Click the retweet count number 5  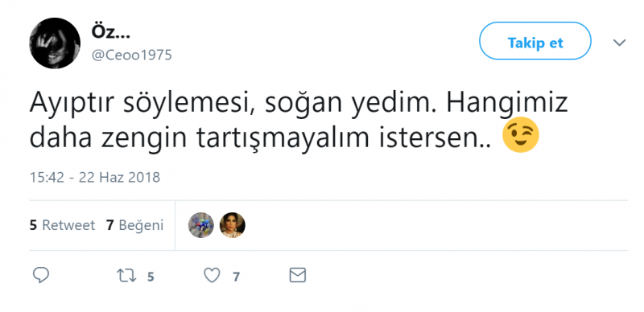[x=151, y=277]
